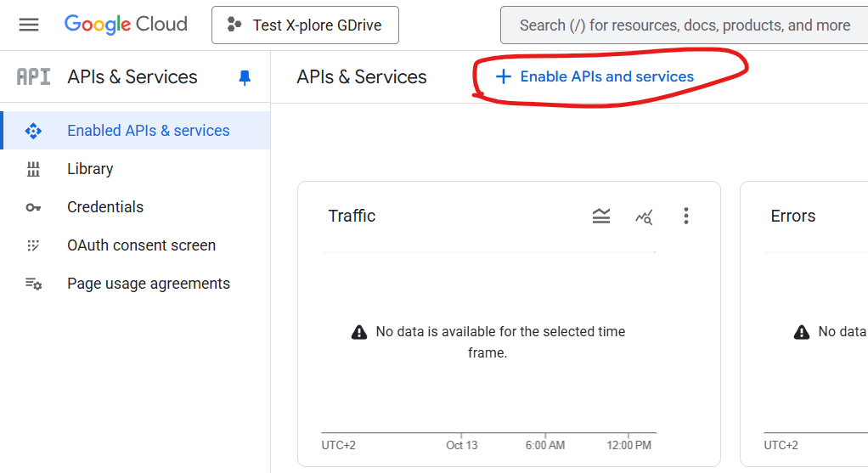Image resolution: width=868 pixels, height=473 pixels.
Task: Click Enable APIs and services button
Action: pos(606,76)
